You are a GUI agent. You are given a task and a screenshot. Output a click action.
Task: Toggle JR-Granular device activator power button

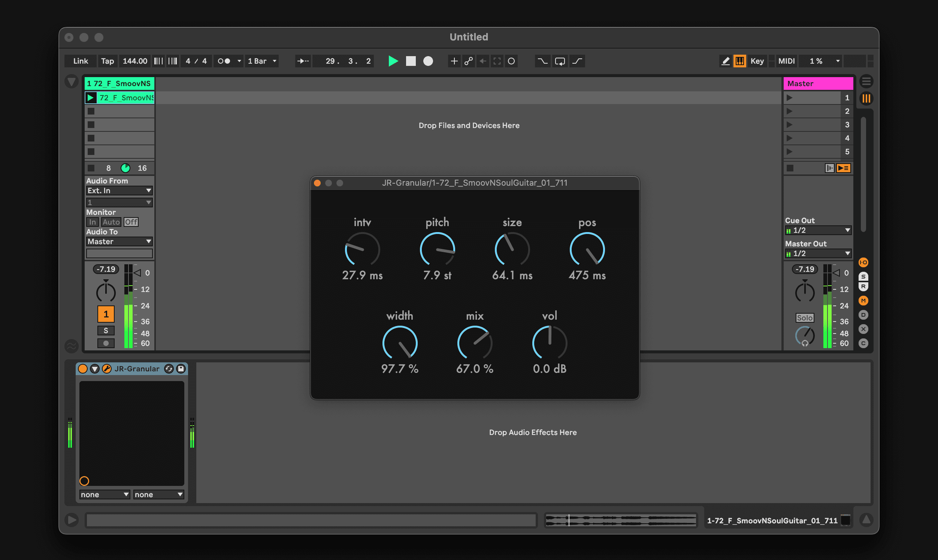pos(83,369)
